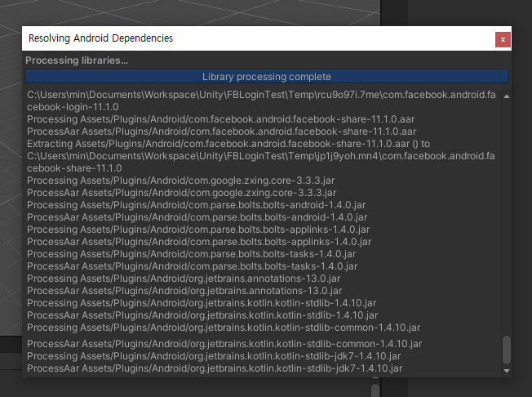Viewport: 532px width, 397px height.
Task: Select ProcessAar kotlin-stdlib-1.4.10.jar line
Action: pyautogui.click(x=202, y=314)
